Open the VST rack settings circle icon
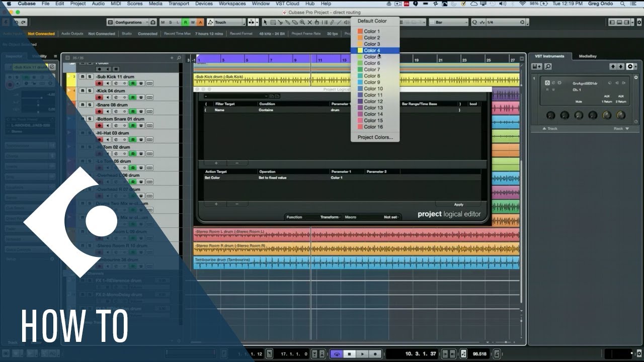 tap(630, 66)
